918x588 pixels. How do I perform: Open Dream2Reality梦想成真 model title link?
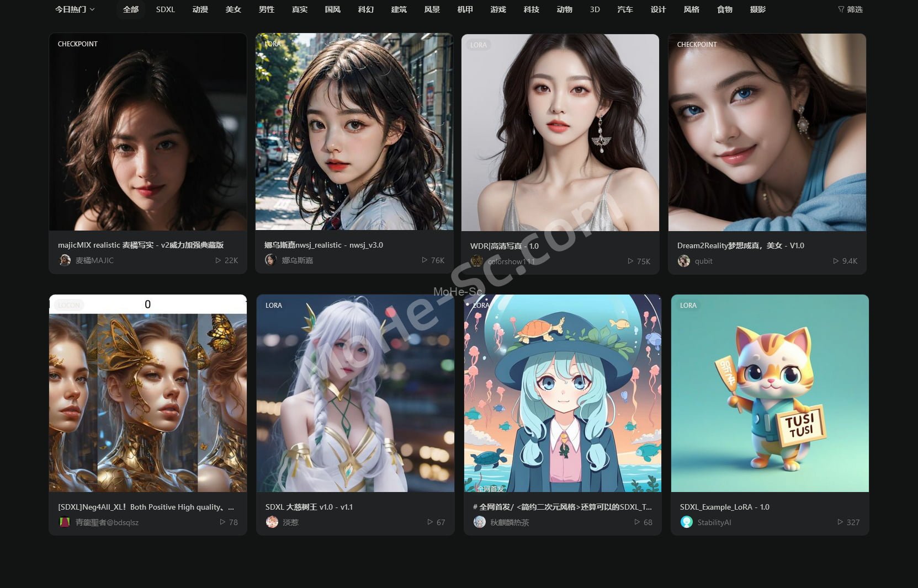point(740,245)
